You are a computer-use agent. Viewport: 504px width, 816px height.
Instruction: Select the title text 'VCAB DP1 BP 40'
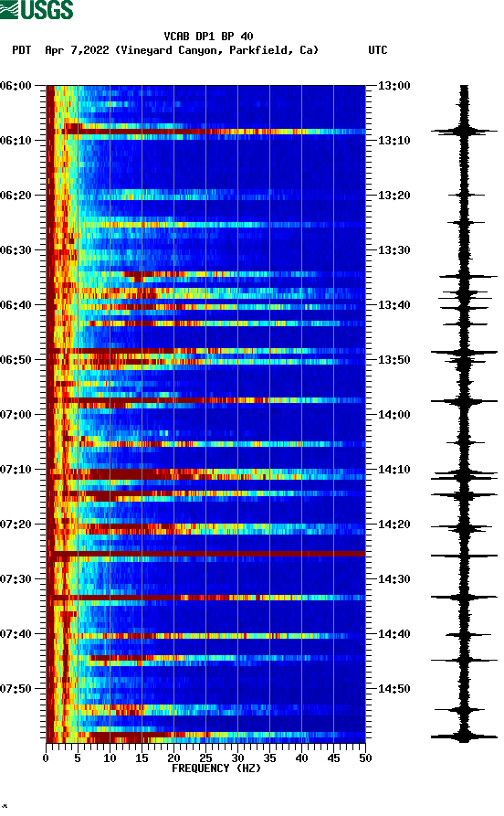click(208, 37)
